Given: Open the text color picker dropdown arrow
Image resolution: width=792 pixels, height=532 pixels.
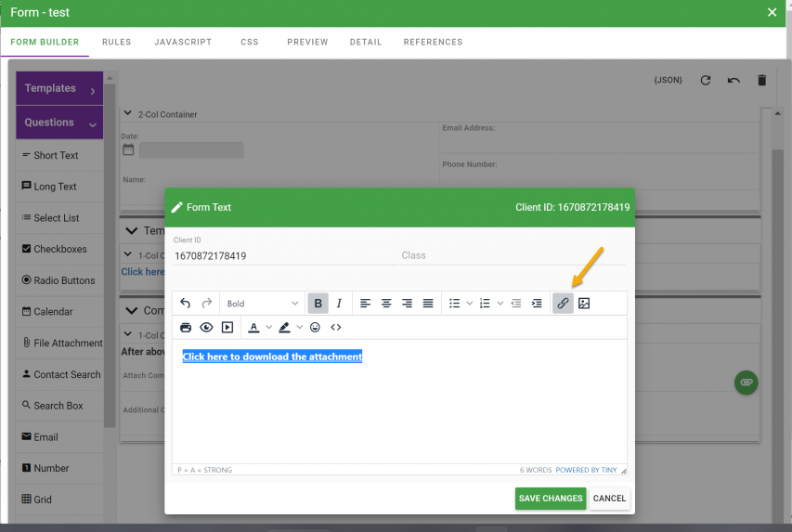Looking at the screenshot, I should pos(269,328).
